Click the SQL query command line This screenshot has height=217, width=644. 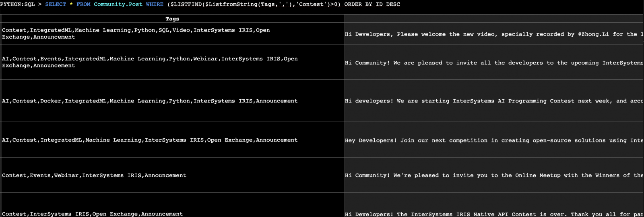pyautogui.click(x=200, y=4)
